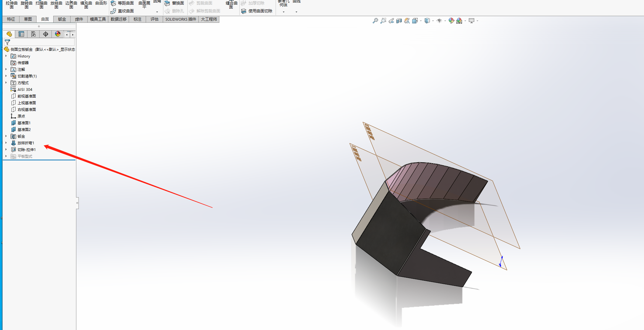Open the PropertyManager panel tab
Image resolution: width=644 pixels, height=330 pixels.
21,34
